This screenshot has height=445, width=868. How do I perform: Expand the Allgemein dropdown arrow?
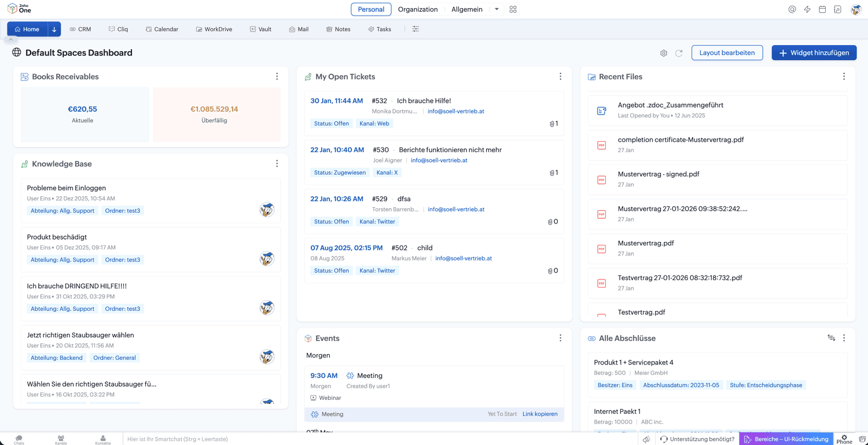click(496, 9)
